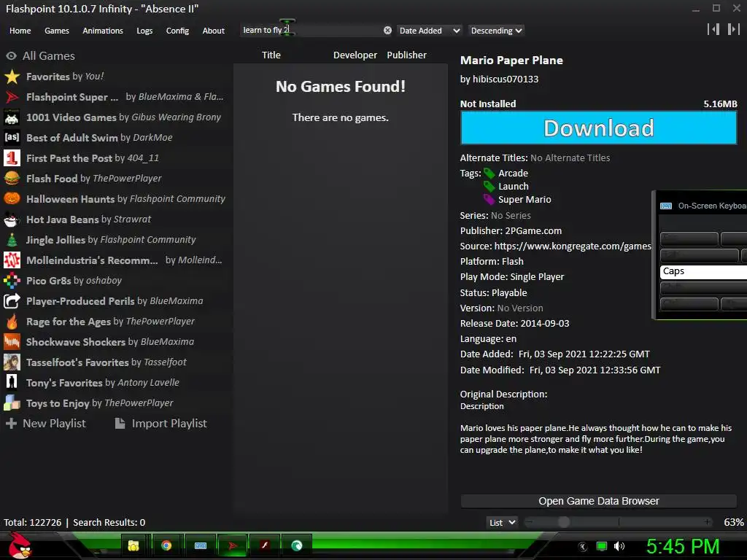This screenshot has width=747, height=560.
Task: Click the release date 2014-09-03
Action: [x=544, y=324]
